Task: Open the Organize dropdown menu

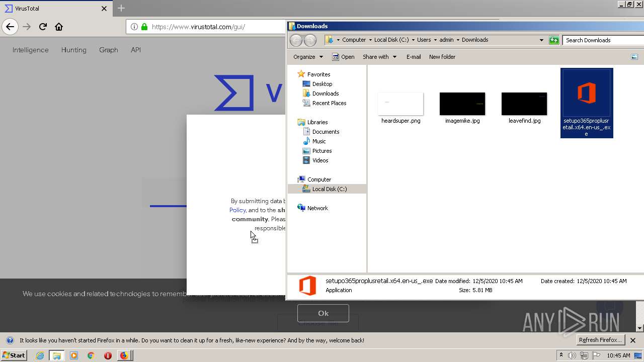Action: (308, 57)
